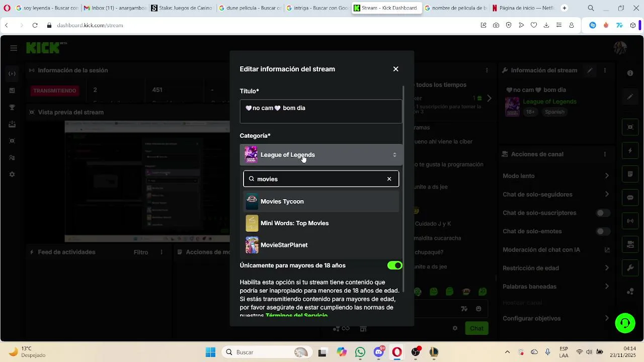The height and width of the screenshot is (362, 644).
Task: Open the trophy icon in left sidebar
Action: 12,108
